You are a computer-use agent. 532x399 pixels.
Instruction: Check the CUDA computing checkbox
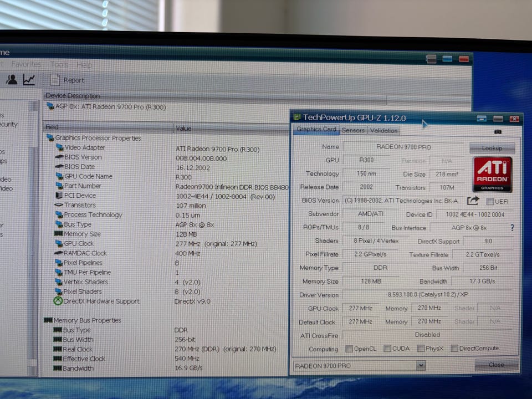tap(387, 349)
